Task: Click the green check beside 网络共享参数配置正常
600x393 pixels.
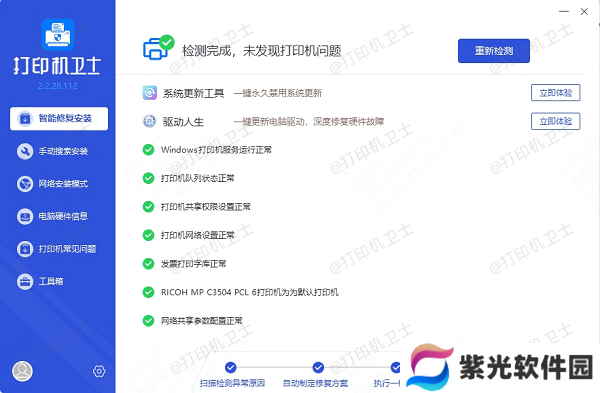Action: click(148, 321)
